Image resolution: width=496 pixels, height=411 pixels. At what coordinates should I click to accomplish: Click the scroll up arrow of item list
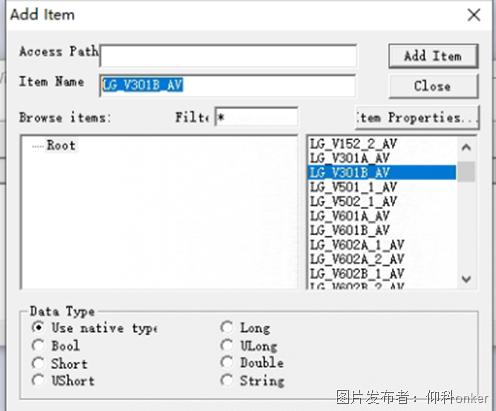[x=466, y=147]
